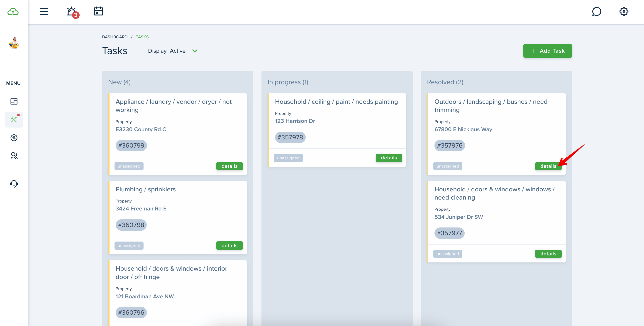This screenshot has height=326, width=644.
Task: Go to DASHBOARD breadcrumb
Action: [x=115, y=37]
